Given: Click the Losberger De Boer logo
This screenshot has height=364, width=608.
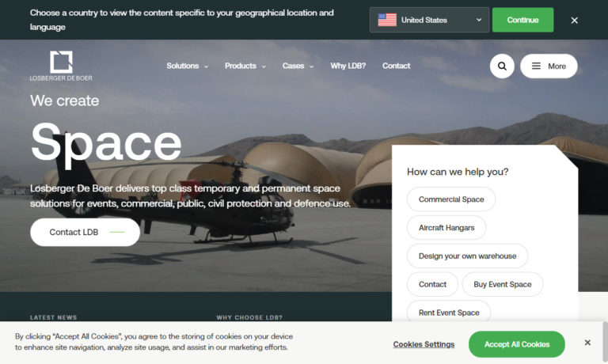Looking at the screenshot, I should (x=61, y=66).
